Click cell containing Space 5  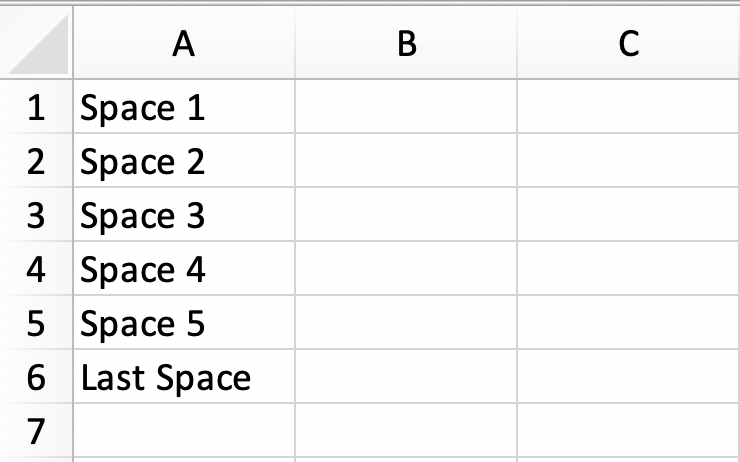[184, 322]
